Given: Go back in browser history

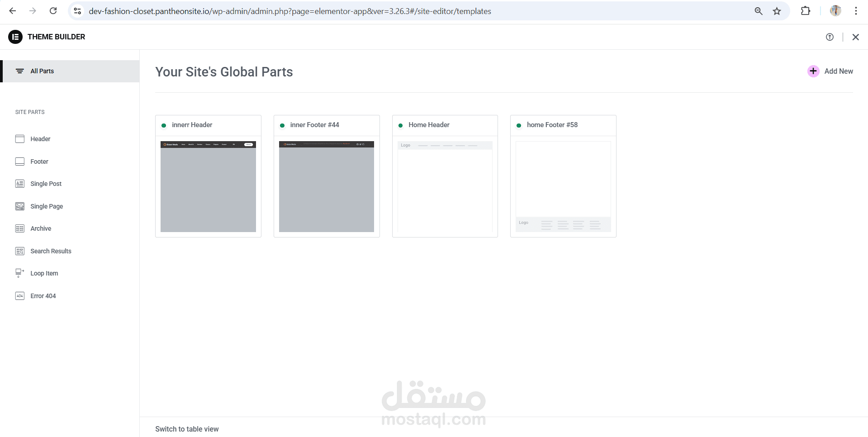Looking at the screenshot, I should point(13,11).
